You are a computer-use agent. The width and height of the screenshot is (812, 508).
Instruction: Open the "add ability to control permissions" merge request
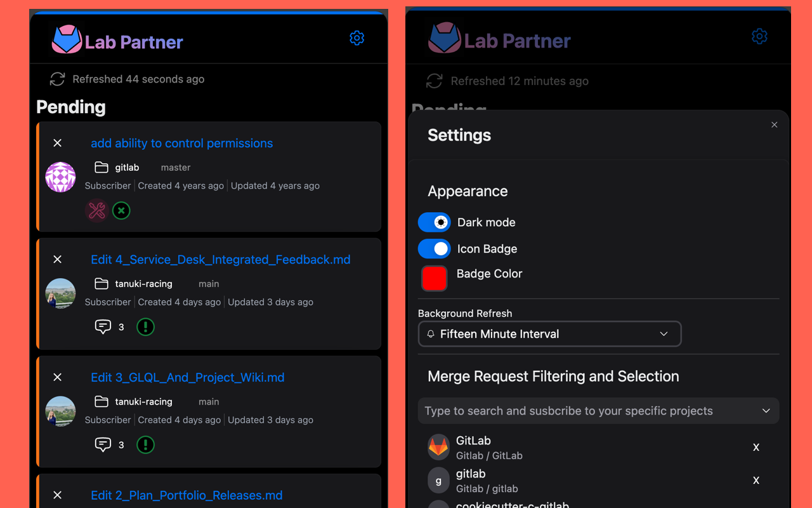pyautogui.click(x=182, y=143)
